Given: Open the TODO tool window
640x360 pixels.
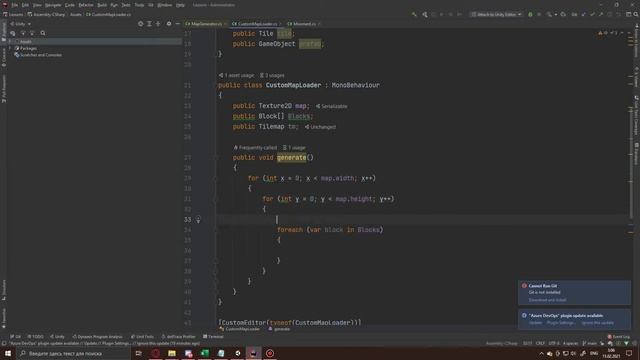Looking at the screenshot, I should pyautogui.click(x=36, y=337).
